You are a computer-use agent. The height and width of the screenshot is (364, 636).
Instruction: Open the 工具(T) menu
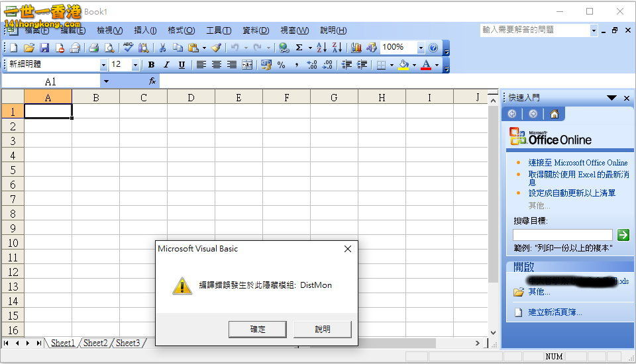(x=219, y=30)
